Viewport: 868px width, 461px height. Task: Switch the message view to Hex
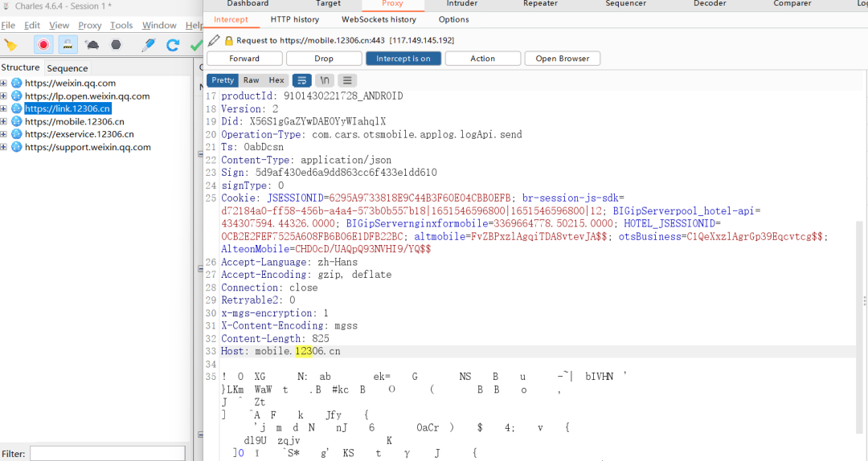[276, 80]
